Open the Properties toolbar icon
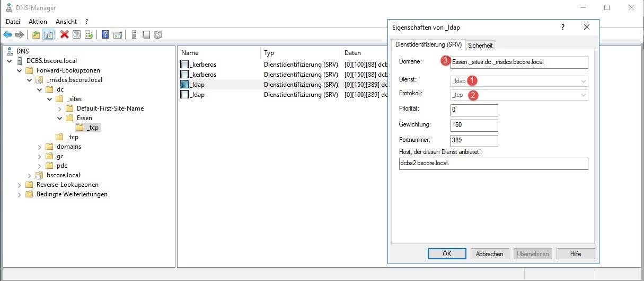 (x=77, y=35)
